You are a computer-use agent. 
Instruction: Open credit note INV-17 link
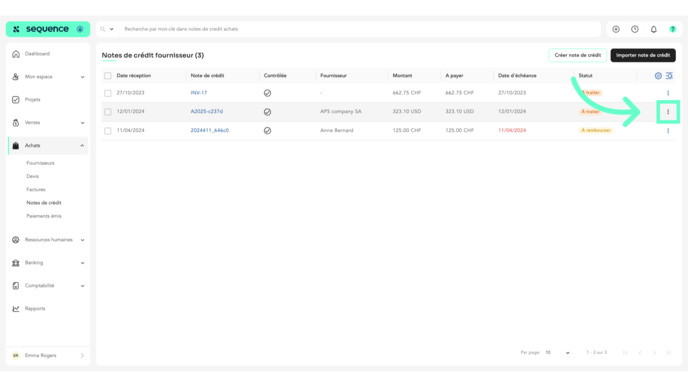[x=199, y=93]
